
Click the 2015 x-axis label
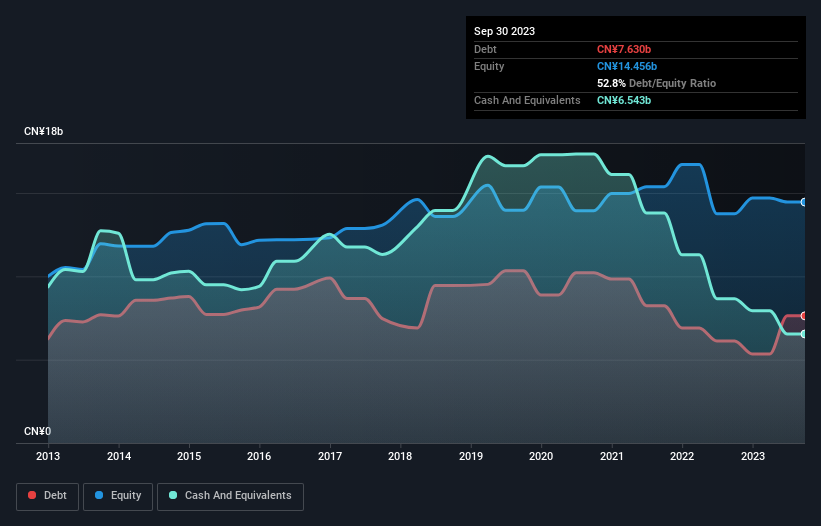(x=189, y=456)
